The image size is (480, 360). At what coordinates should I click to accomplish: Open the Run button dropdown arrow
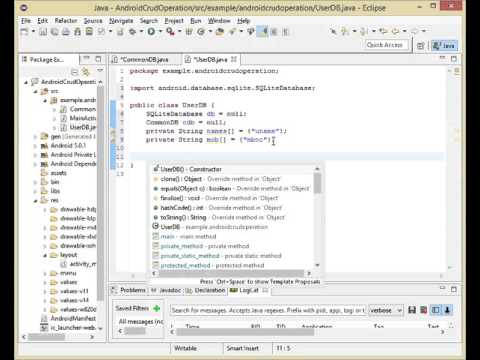coord(160,32)
